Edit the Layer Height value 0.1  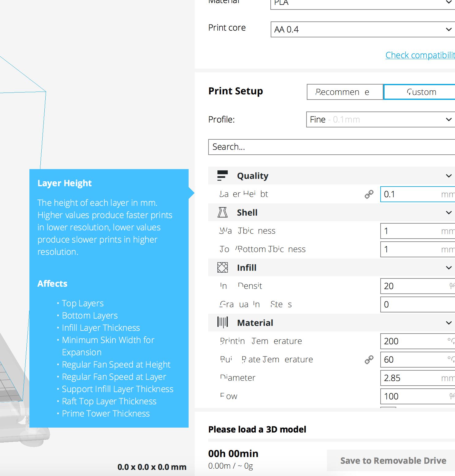[x=418, y=194]
